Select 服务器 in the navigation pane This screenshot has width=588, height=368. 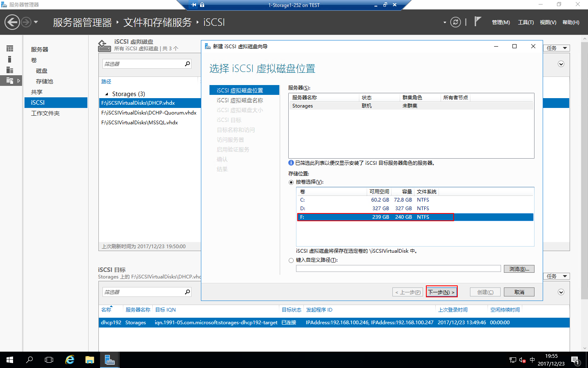pyautogui.click(x=40, y=49)
